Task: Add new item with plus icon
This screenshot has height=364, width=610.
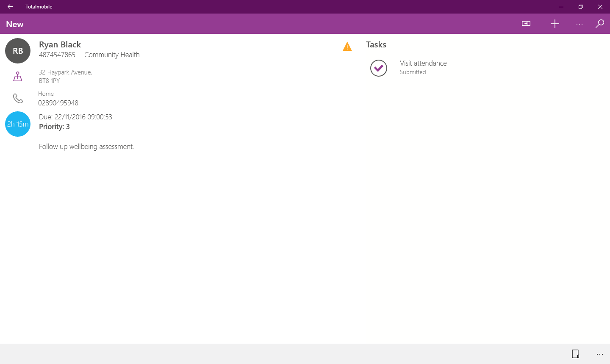Action: pyautogui.click(x=555, y=24)
